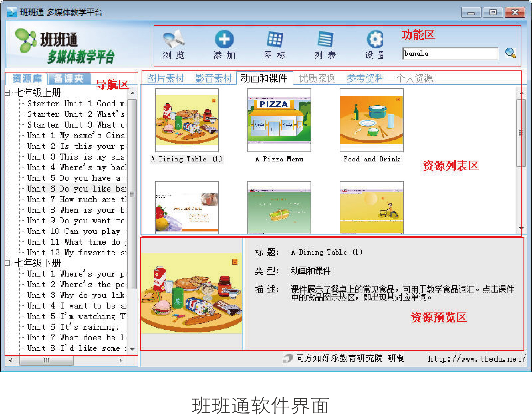Click the resource list vertical scrollbar thumb
Image resolution: width=532 pixels, height=417 pixels.
521,133
